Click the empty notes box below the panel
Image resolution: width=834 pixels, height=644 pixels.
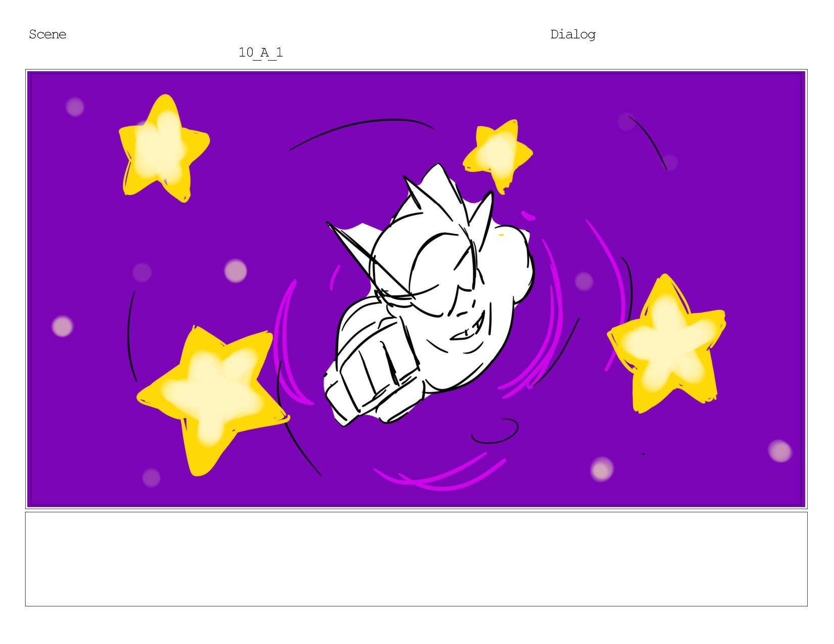pos(416,559)
